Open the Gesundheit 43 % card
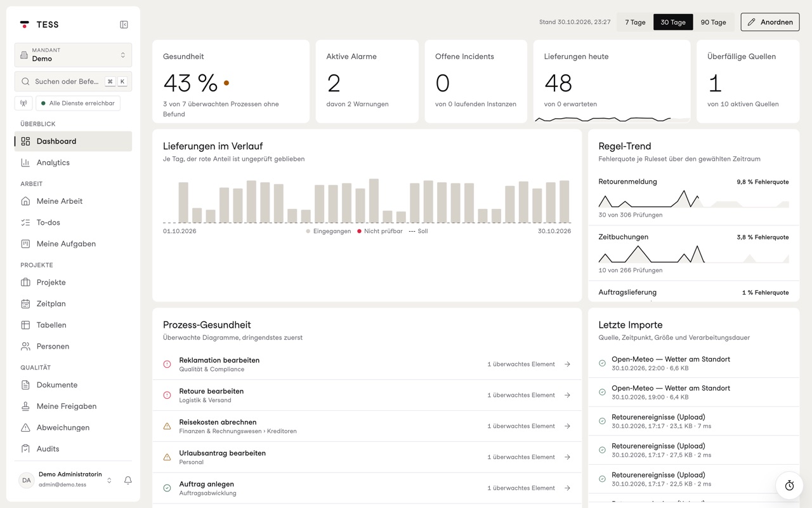The width and height of the screenshot is (812, 508). point(231,81)
